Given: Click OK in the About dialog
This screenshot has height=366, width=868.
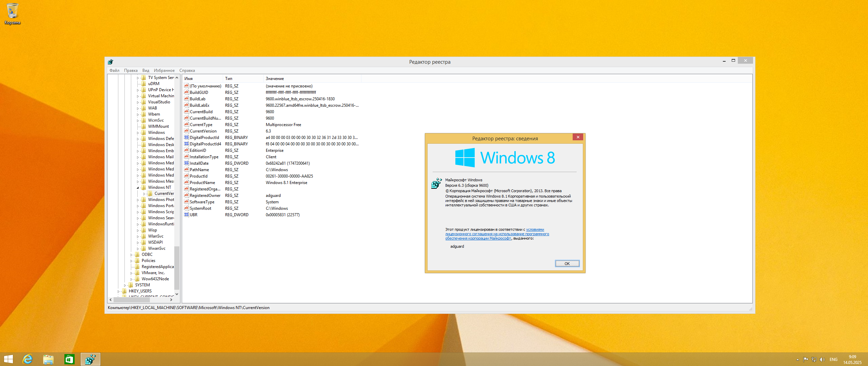Looking at the screenshot, I should (567, 263).
